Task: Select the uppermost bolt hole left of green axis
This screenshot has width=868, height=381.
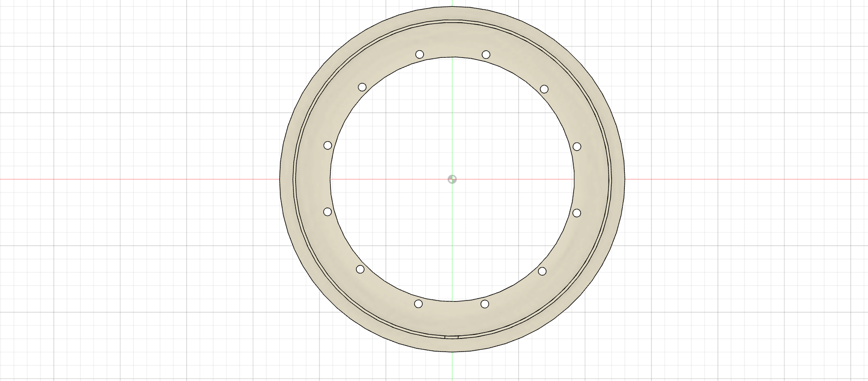Action: pos(420,54)
